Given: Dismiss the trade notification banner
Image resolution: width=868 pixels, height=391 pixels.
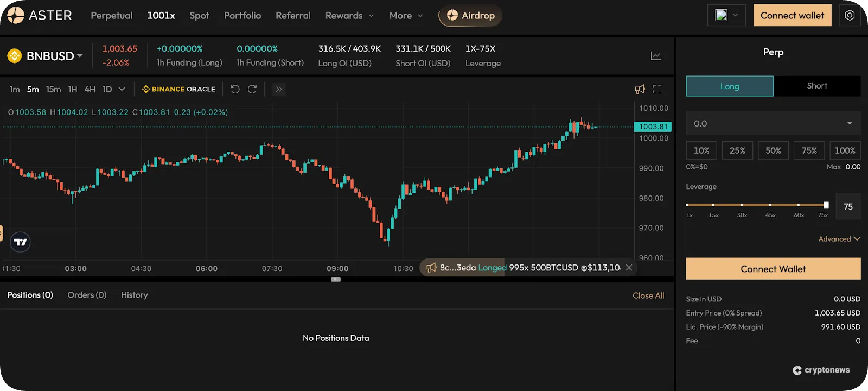Looking at the screenshot, I should pos(629,267).
